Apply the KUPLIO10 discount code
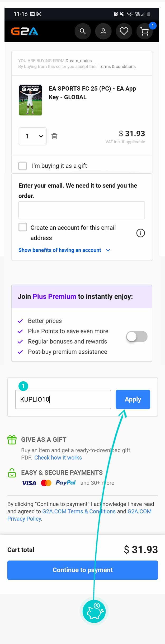Screen dimensions: 165x644 (x=133, y=399)
